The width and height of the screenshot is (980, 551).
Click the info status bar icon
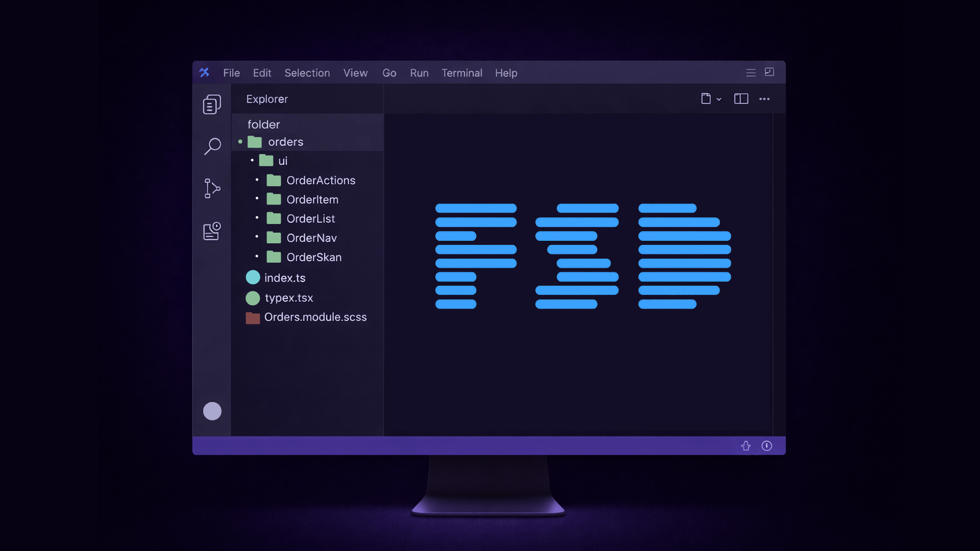pos(767,446)
